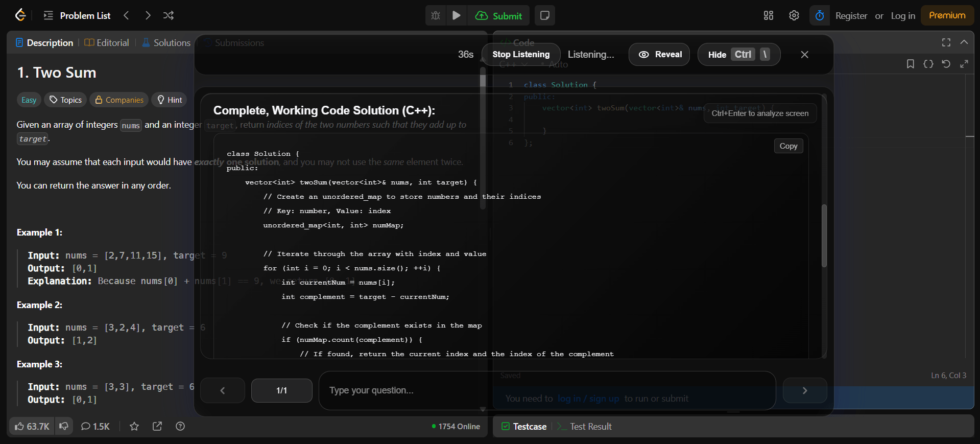Open the 1.5K comments

tap(95, 427)
